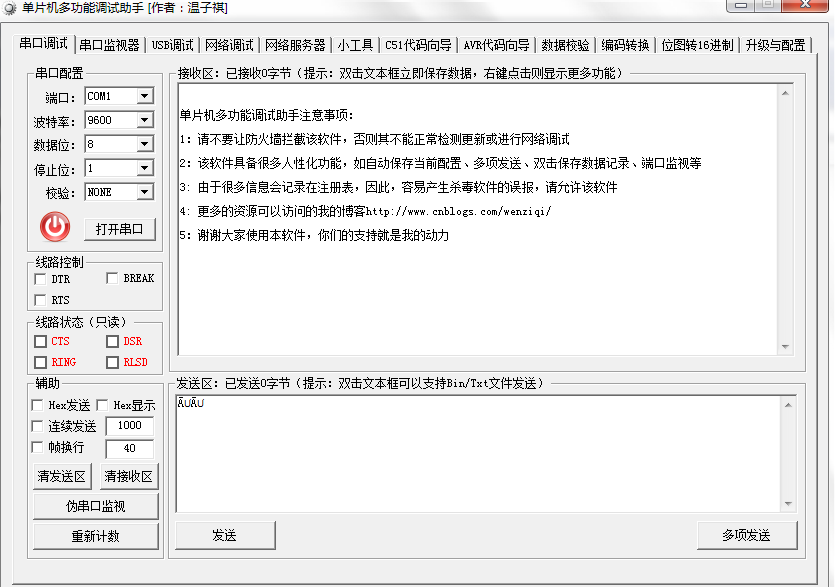The width and height of the screenshot is (835, 587).
Task: Expand the 端口 COM1 dropdown
Action: click(144, 96)
